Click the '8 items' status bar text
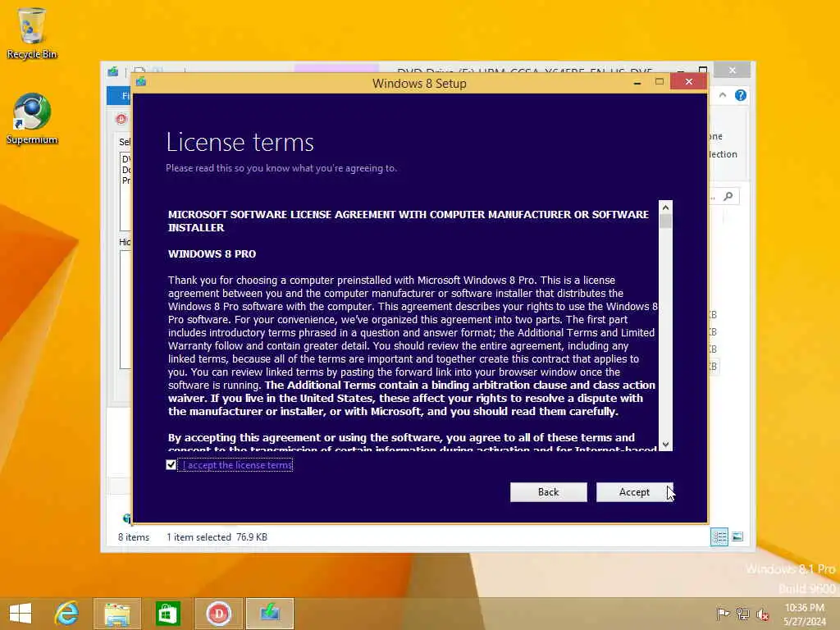840x630 pixels. tap(134, 536)
